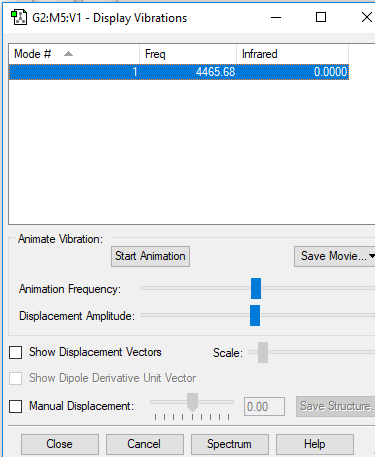
Task: Open the Spectrum button
Action: [x=230, y=444]
